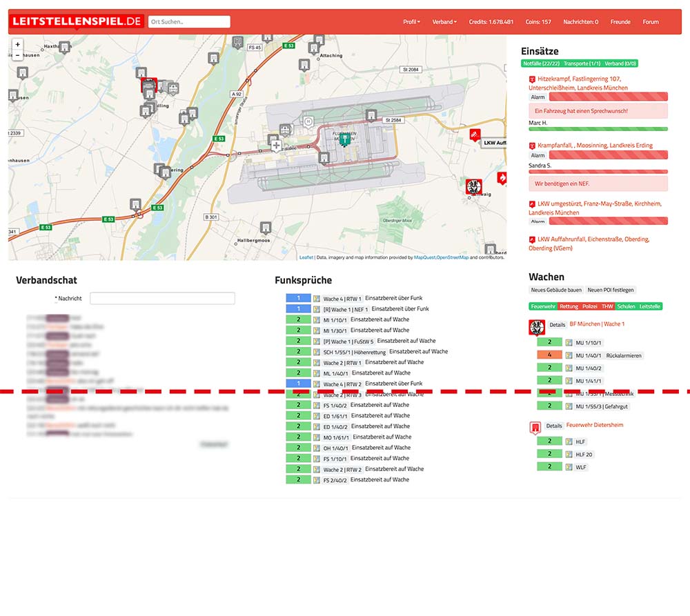Switch to the Verband (0/0) missions tab
Viewport: 690px width, 616px height.
click(x=620, y=63)
